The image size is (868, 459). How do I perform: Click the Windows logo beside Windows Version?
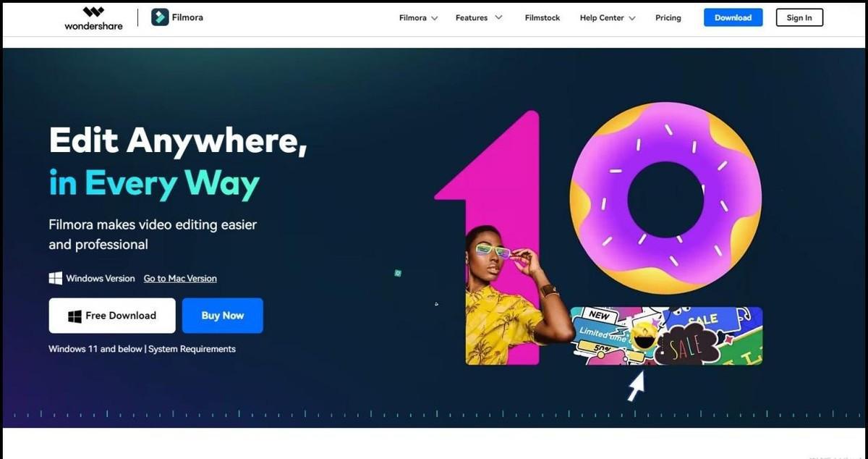(55, 278)
